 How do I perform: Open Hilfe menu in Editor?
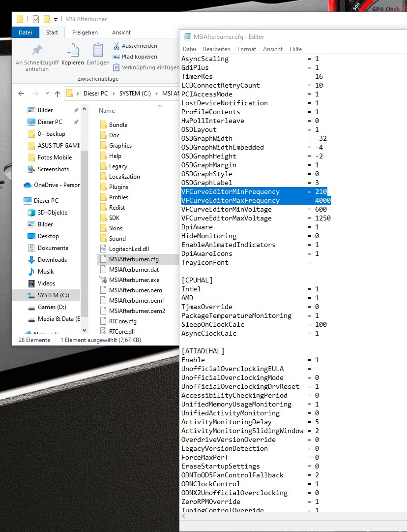tap(295, 49)
